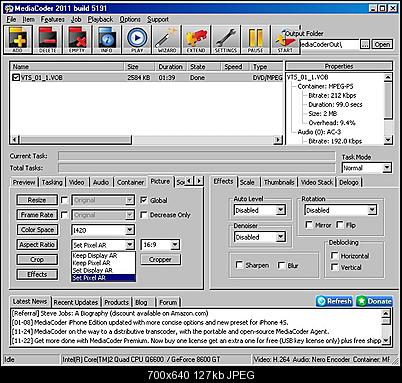Open the EXTEND puzzle icon

coord(196,40)
